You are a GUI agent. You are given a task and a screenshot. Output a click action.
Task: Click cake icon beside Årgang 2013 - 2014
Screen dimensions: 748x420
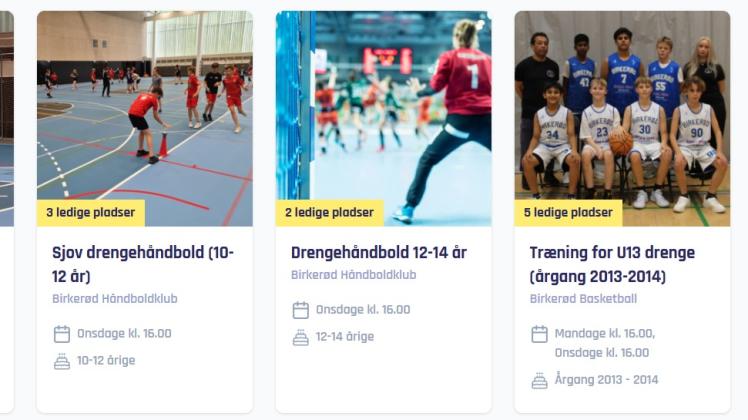click(539, 380)
